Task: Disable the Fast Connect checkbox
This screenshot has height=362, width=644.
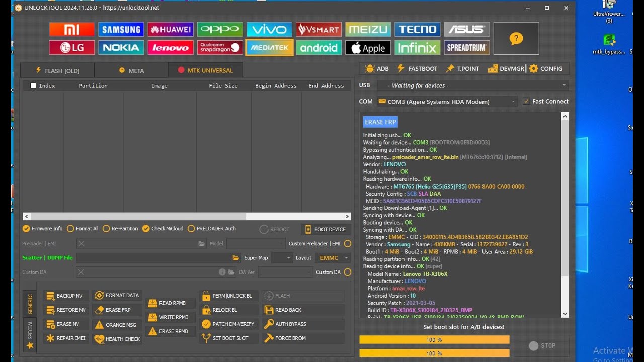Action: click(x=526, y=101)
